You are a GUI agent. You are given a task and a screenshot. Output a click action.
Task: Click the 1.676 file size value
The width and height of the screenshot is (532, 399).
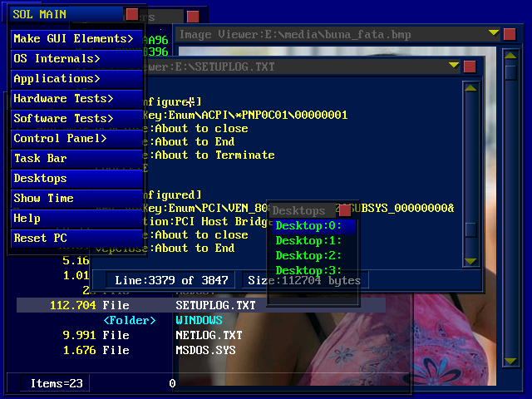79,350
